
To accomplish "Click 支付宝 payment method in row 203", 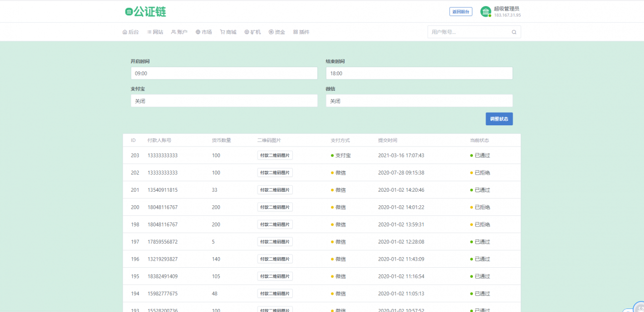I will 341,155.
